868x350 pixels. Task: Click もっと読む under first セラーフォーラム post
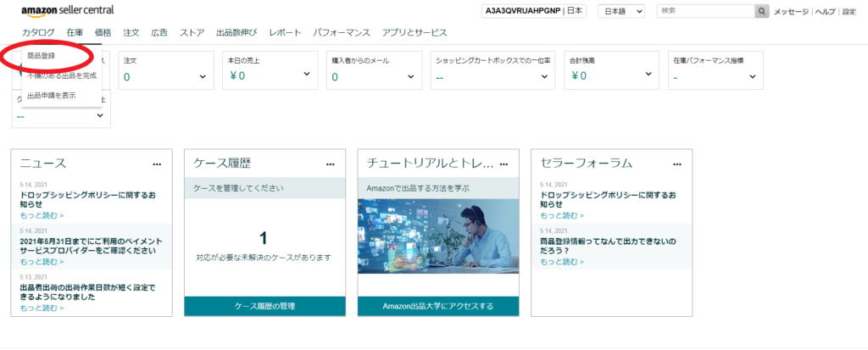tap(562, 215)
